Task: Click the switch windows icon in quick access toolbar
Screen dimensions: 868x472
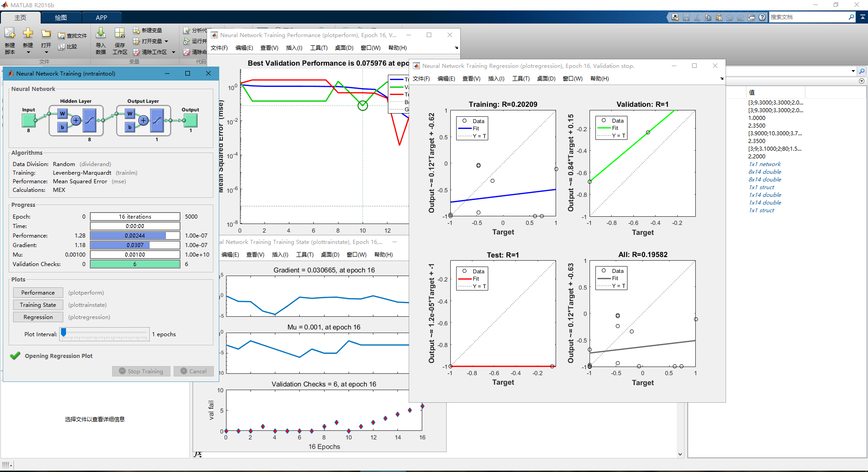Action: pos(751,17)
